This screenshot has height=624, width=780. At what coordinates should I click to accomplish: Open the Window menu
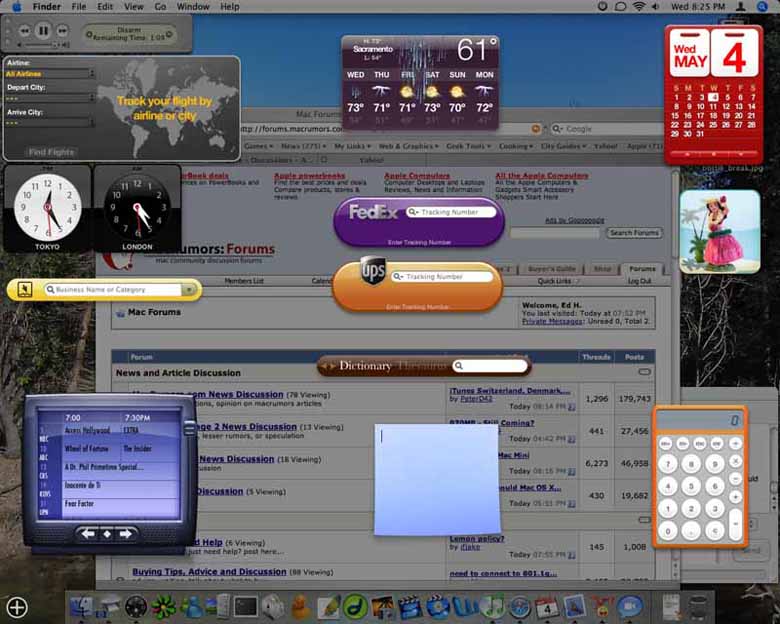(x=193, y=6)
